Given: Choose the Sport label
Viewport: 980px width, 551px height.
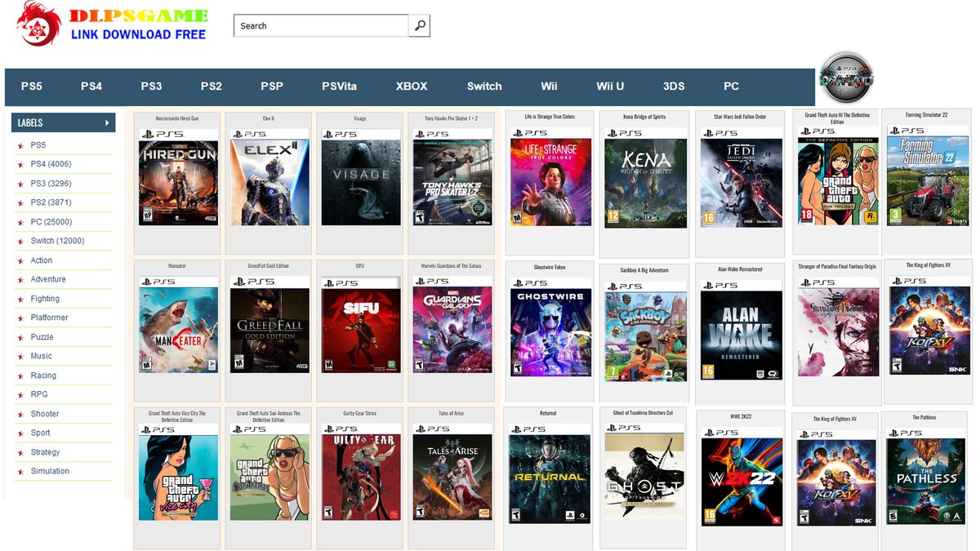Looking at the screenshot, I should coord(41,433).
